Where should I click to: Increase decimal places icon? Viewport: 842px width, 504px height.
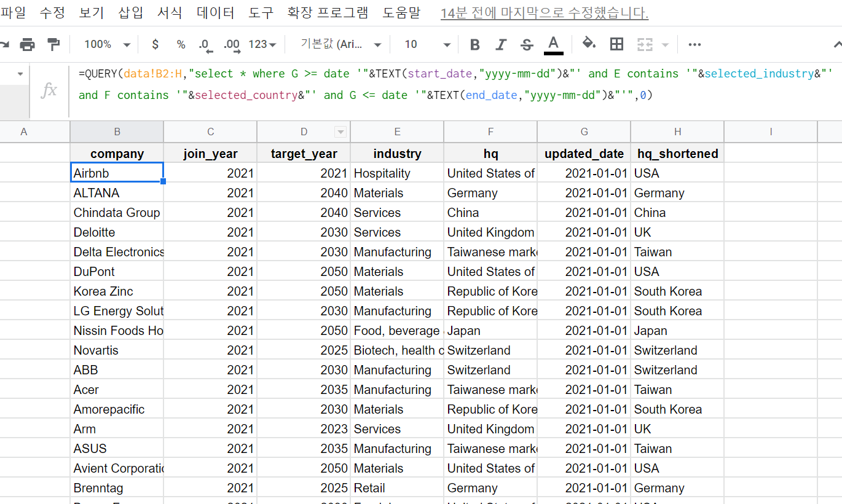(x=232, y=45)
